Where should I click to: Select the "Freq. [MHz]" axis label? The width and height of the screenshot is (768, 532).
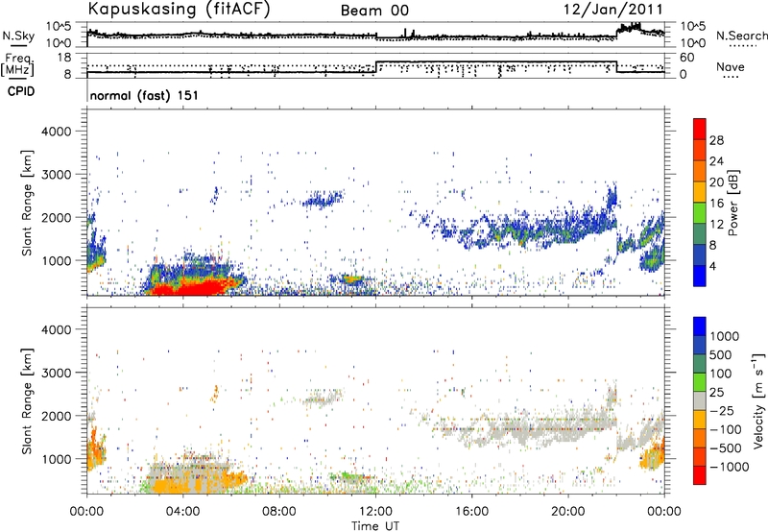[17, 65]
